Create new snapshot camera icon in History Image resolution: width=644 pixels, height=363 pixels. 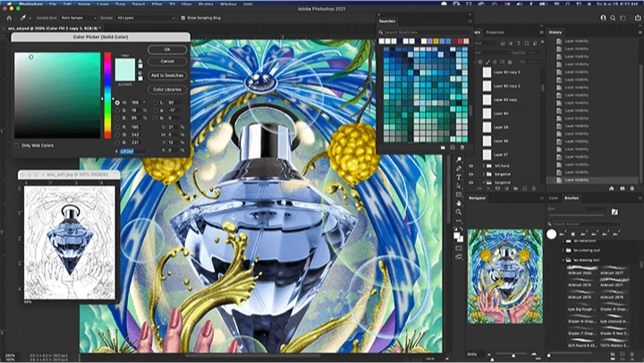click(x=623, y=189)
